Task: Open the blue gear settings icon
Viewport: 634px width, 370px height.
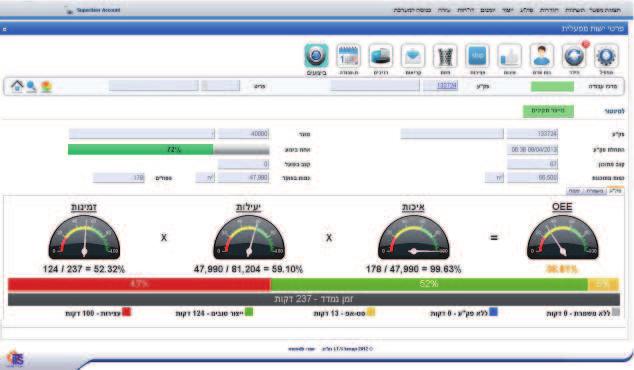Action: coord(607,56)
